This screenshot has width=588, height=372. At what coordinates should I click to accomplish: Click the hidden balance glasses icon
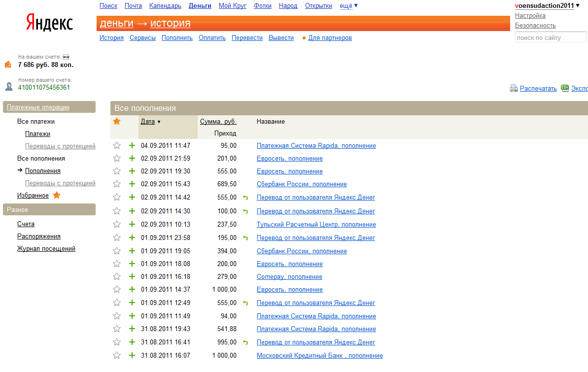tap(66, 57)
